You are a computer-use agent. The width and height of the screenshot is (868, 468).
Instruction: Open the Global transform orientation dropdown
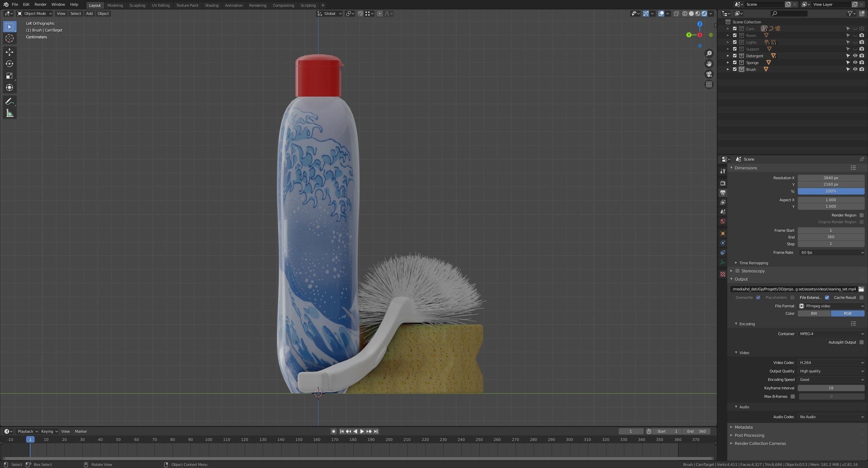point(330,14)
